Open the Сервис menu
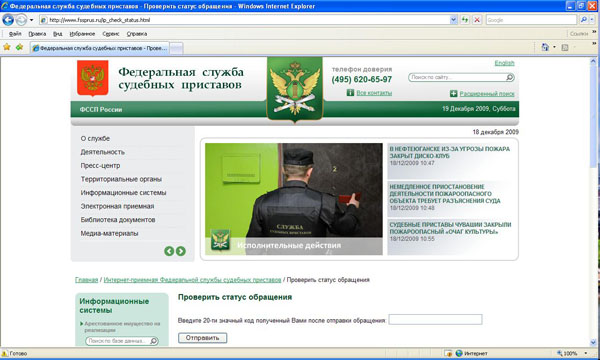The width and height of the screenshot is (600, 360). click(x=111, y=34)
